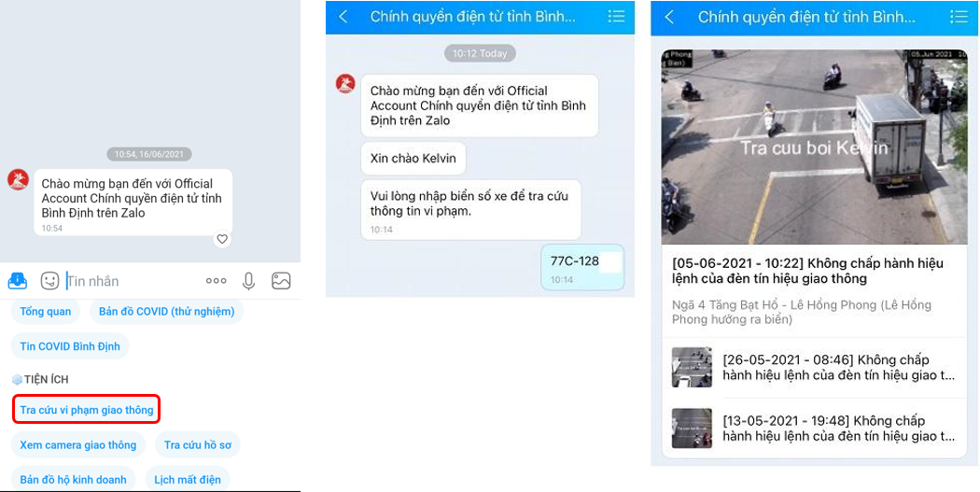Select Tra cứu hồ sơ
Viewport: 980px width, 492px height.
coord(198,445)
